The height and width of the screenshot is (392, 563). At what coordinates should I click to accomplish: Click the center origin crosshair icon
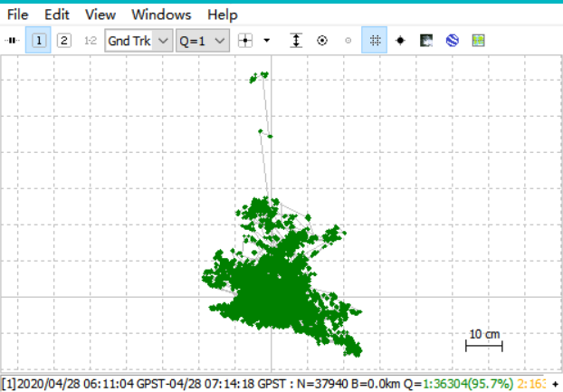point(245,40)
